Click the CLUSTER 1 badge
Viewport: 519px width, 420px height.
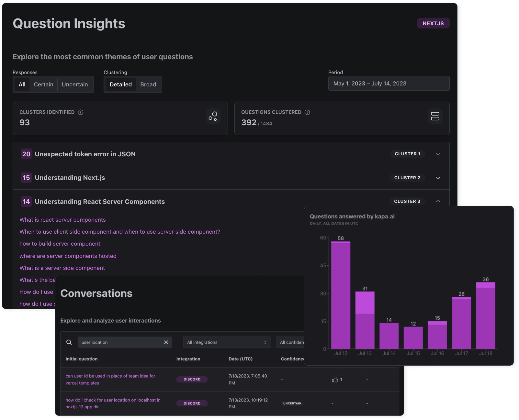coord(408,154)
